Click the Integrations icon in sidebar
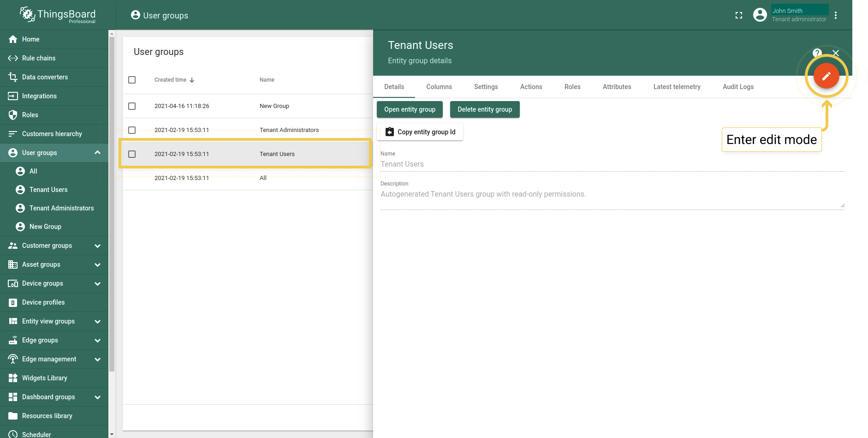This screenshot has height=438, width=868. (13, 96)
